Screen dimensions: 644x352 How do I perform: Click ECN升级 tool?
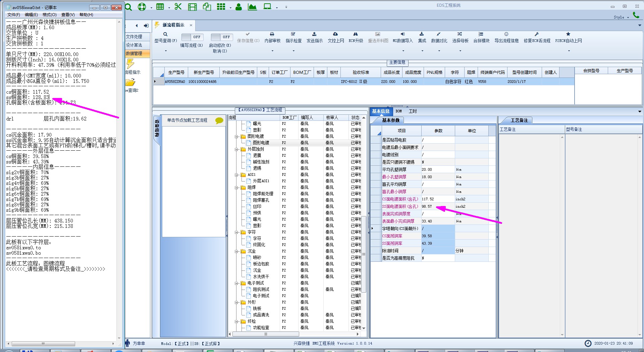(356, 38)
